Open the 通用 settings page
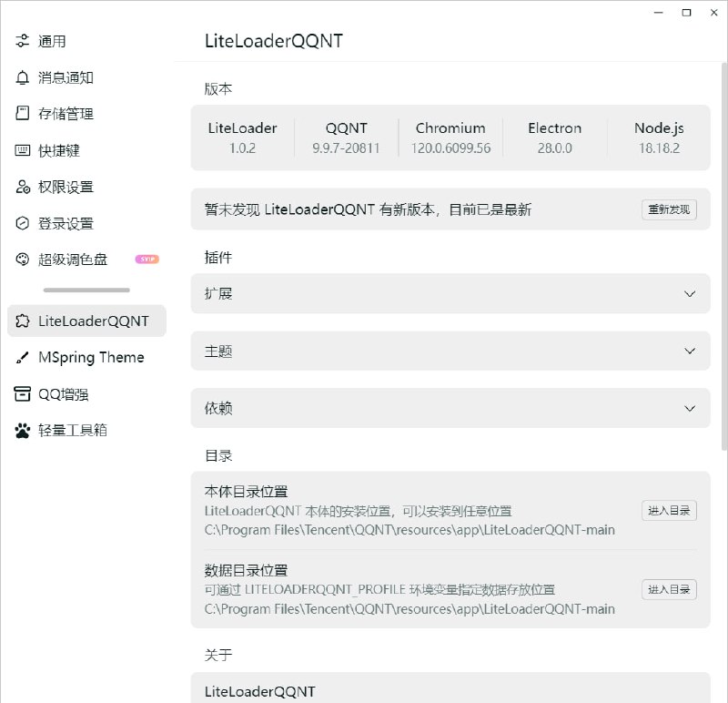Screen dimensions: 728x703 pyautogui.click(x=86, y=41)
